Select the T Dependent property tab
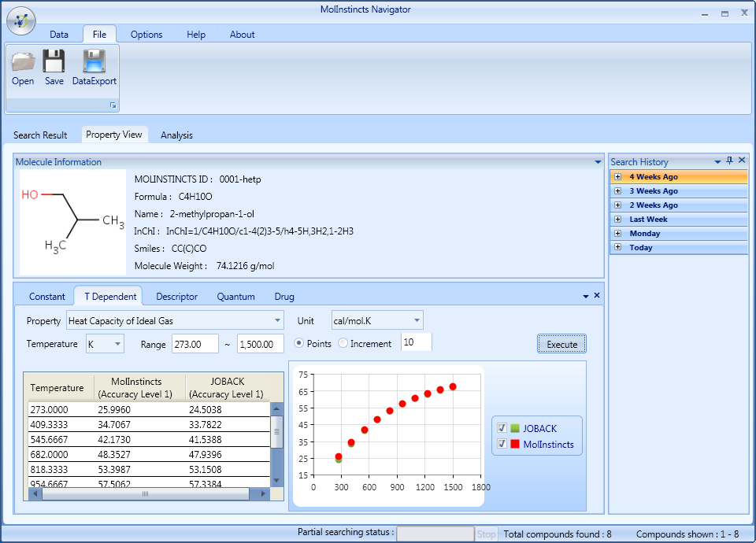756x543 pixels. pos(110,297)
